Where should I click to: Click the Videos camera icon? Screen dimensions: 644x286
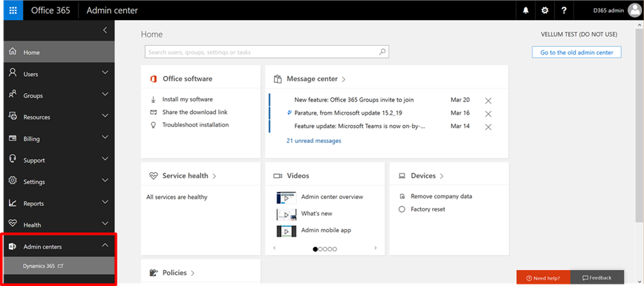[x=277, y=176]
